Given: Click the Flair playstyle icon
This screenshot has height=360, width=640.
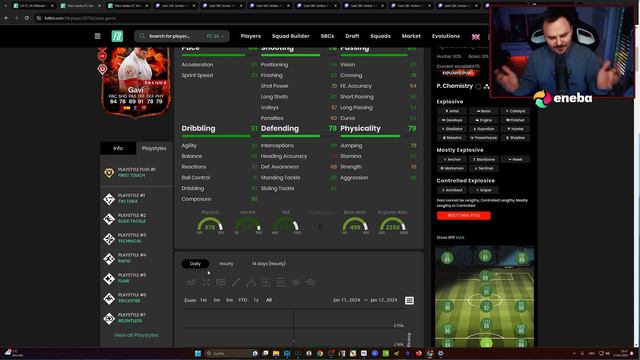Looking at the screenshot, I should pos(109,278).
